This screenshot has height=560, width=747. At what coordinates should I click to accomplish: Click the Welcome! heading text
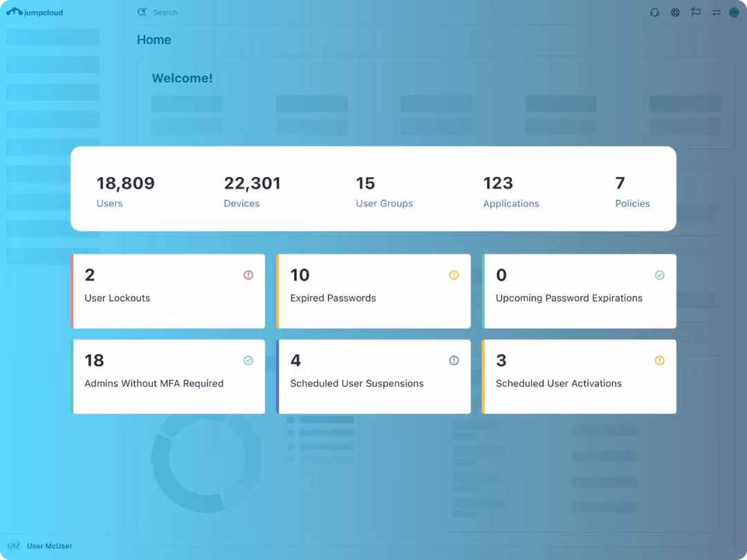point(182,78)
